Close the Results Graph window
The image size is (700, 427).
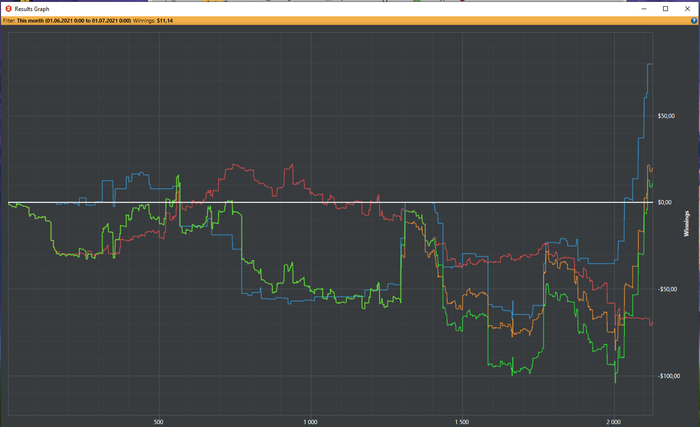click(688, 8)
